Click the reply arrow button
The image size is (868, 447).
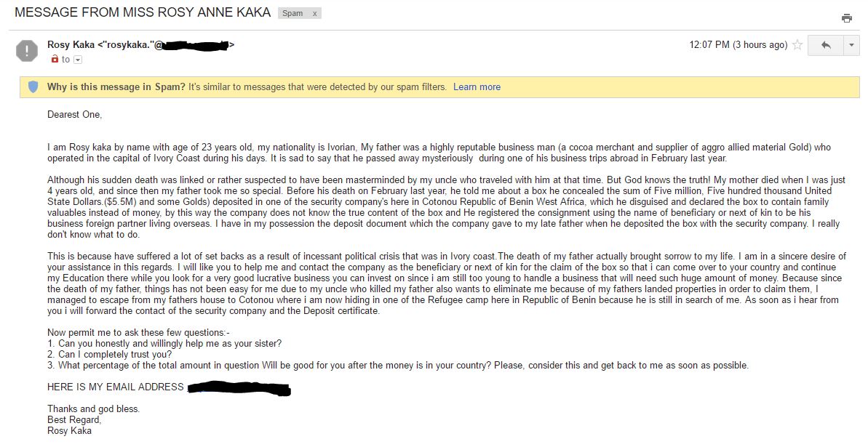tap(826, 45)
